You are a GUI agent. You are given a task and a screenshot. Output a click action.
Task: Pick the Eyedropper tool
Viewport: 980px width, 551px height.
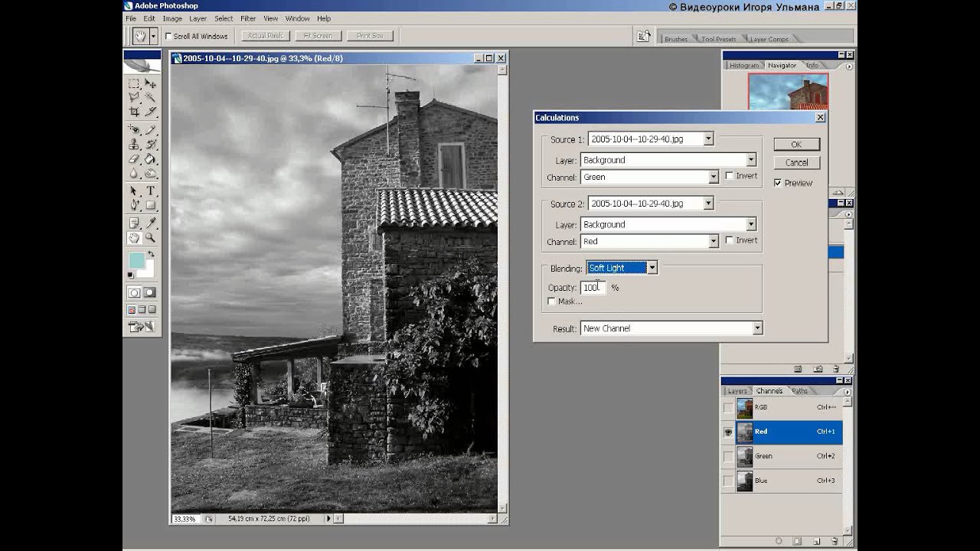pos(150,223)
